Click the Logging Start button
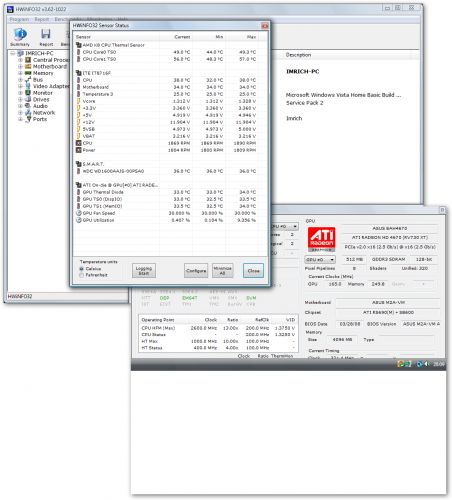 click(144, 271)
